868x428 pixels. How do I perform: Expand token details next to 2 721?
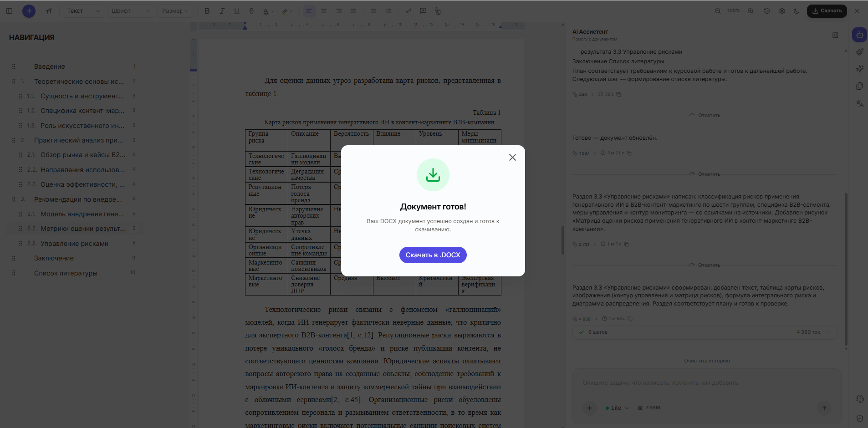coord(595,244)
